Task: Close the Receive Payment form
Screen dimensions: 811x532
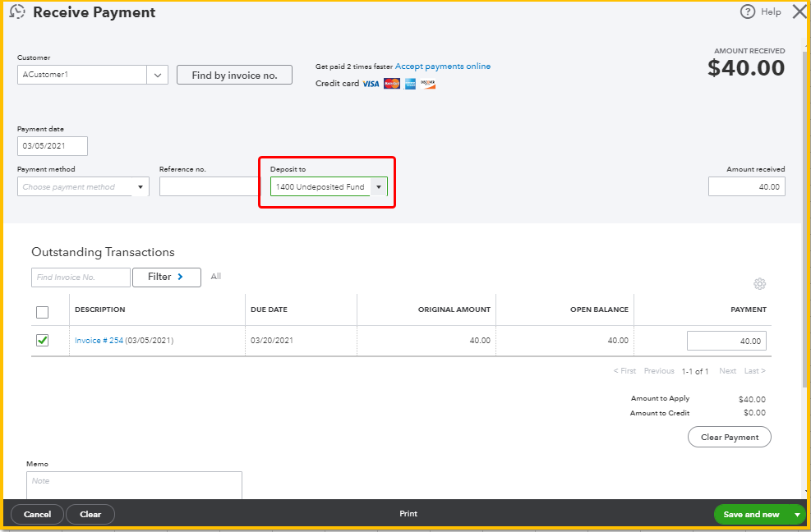Action: pos(798,11)
